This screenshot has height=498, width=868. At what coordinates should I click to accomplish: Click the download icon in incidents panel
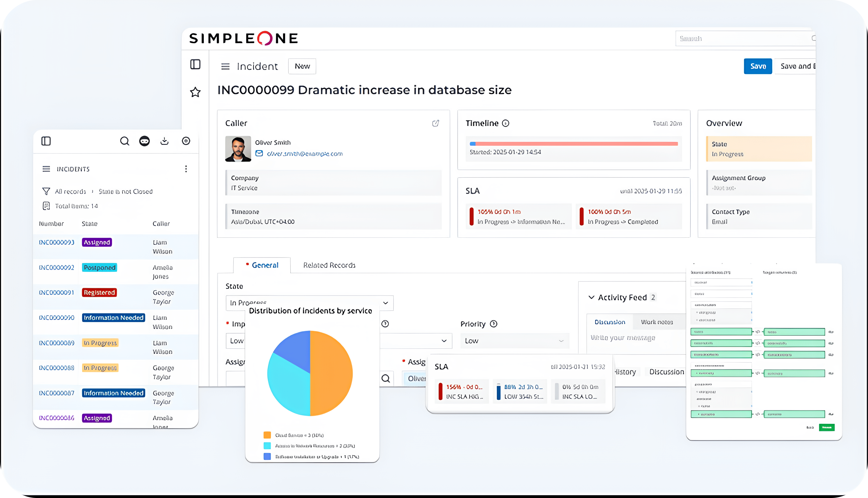pos(164,141)
